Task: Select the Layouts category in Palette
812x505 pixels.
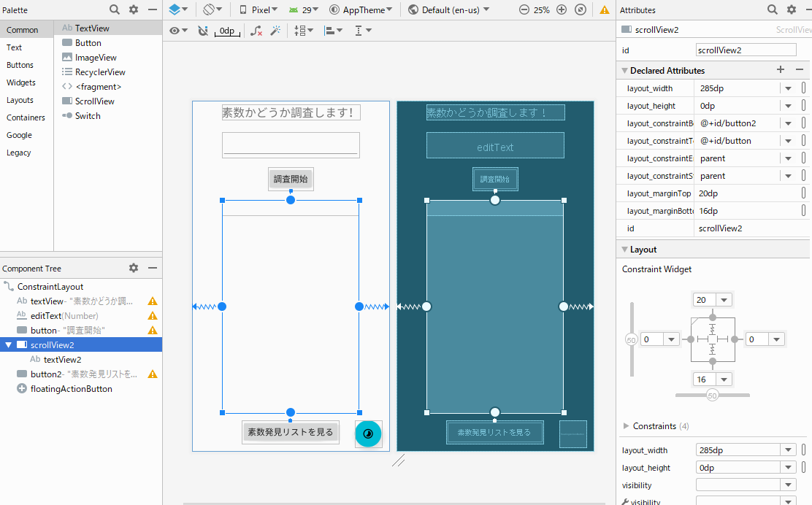Action: (x=20, y=100)
